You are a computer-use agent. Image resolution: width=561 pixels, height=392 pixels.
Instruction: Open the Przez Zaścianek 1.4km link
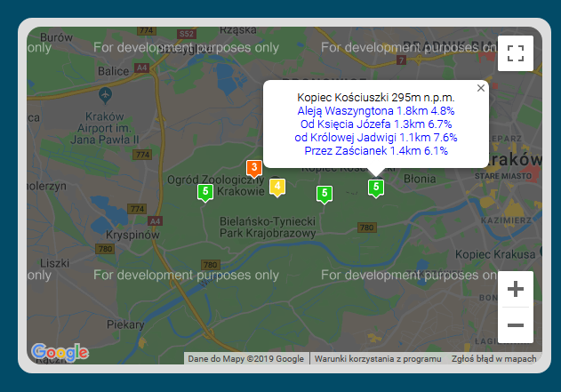click(x=376, y=150)
